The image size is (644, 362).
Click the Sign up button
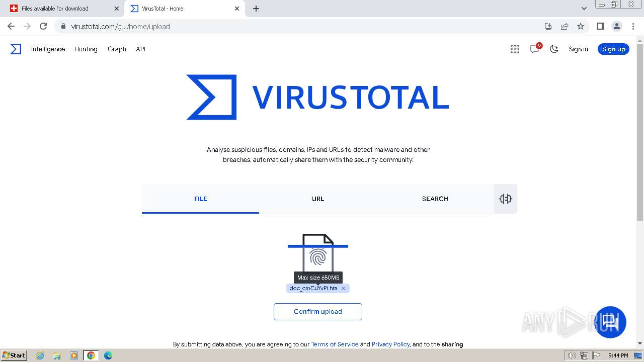tap(613, 49)
